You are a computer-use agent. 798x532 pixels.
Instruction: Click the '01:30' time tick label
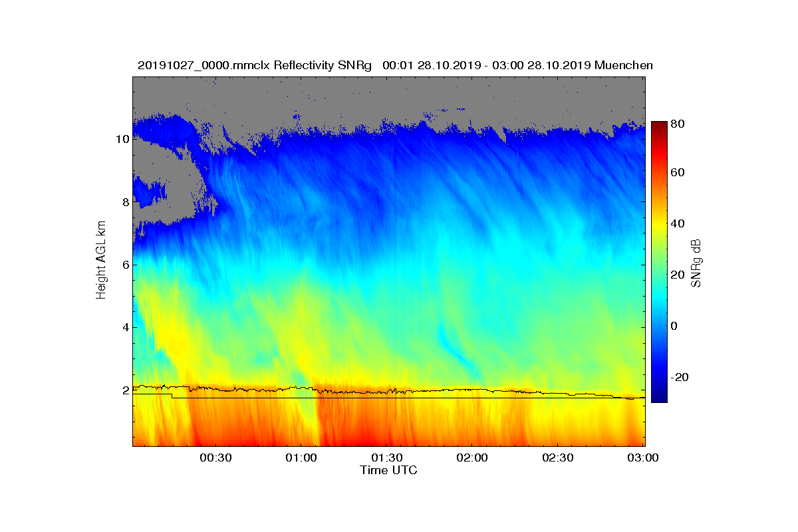click(x=386, y=458)
